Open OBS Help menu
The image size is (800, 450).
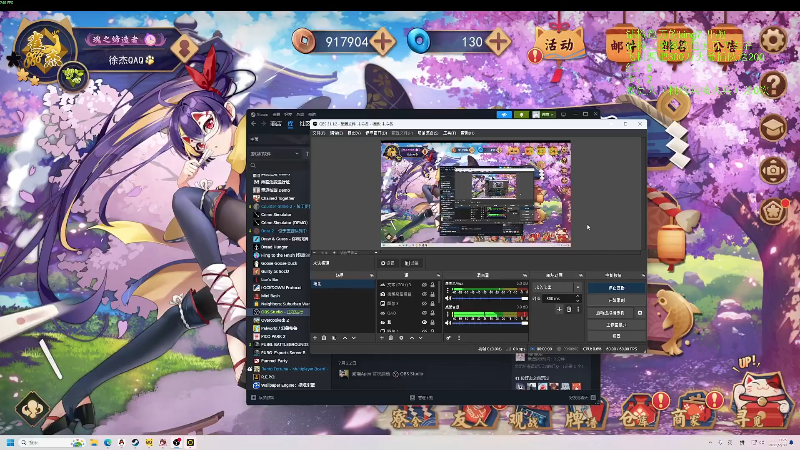tap(467, 133)
